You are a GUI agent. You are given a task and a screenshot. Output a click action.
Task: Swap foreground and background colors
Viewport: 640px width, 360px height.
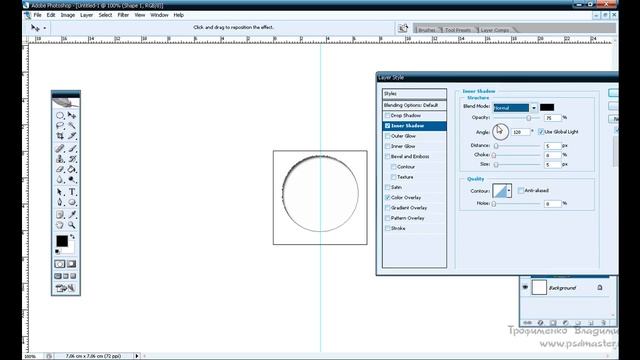pyautogui.click(x=72, y=237)
